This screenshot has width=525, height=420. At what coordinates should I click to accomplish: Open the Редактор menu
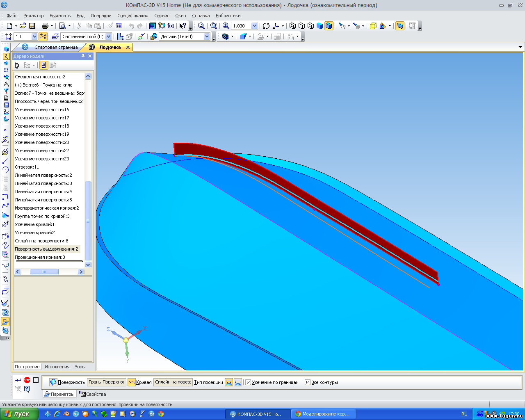(x=33, y=16)
